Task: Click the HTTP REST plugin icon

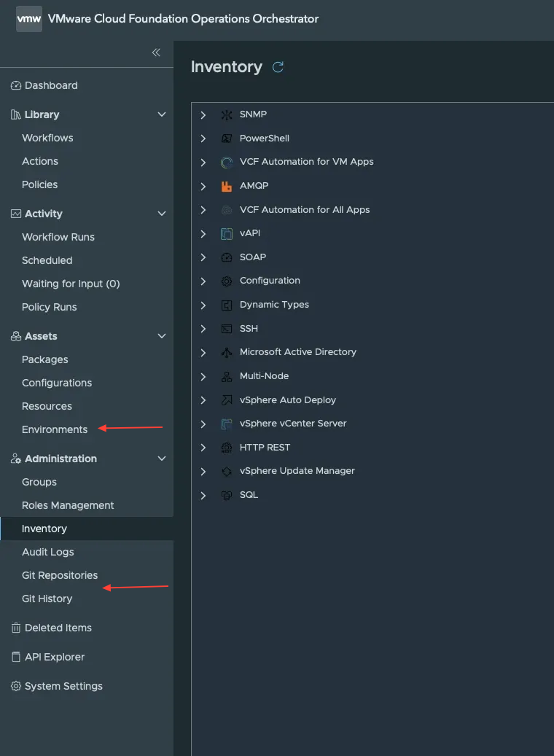Action: (226, 448)
